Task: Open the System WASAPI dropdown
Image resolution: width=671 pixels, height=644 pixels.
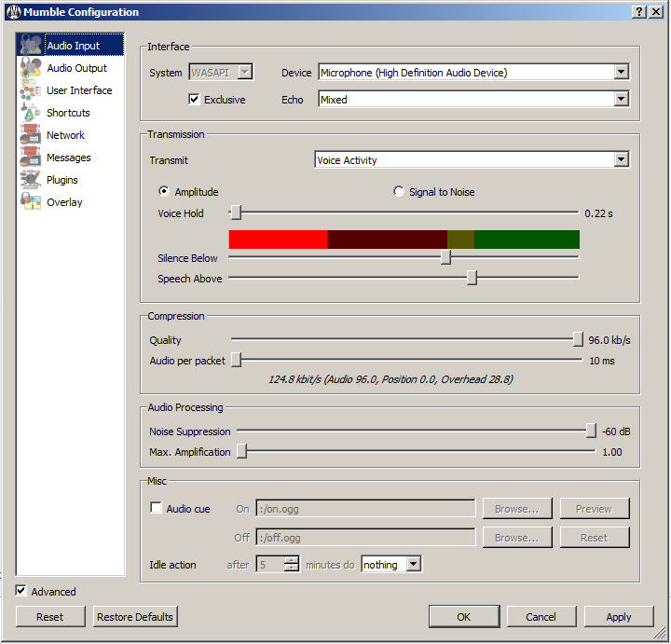Action: pyautogui.click(x=221, y=73)
